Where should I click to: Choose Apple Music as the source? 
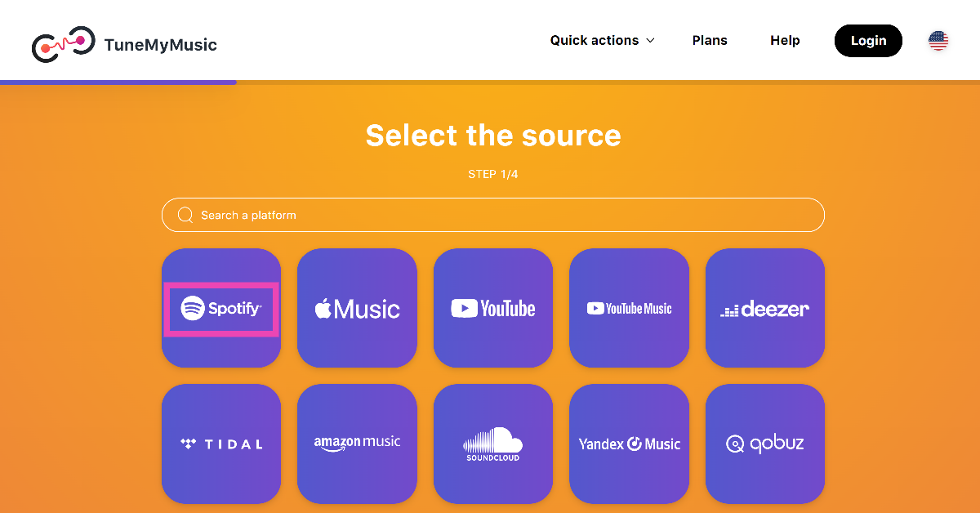coord(357,309)
